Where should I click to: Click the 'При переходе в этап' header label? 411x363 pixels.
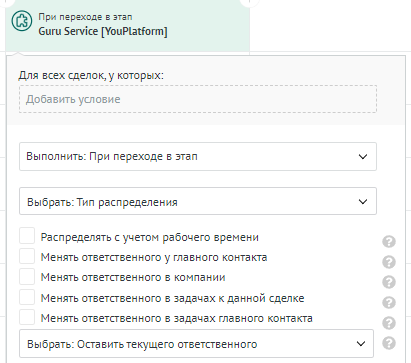tap(85, 17)
